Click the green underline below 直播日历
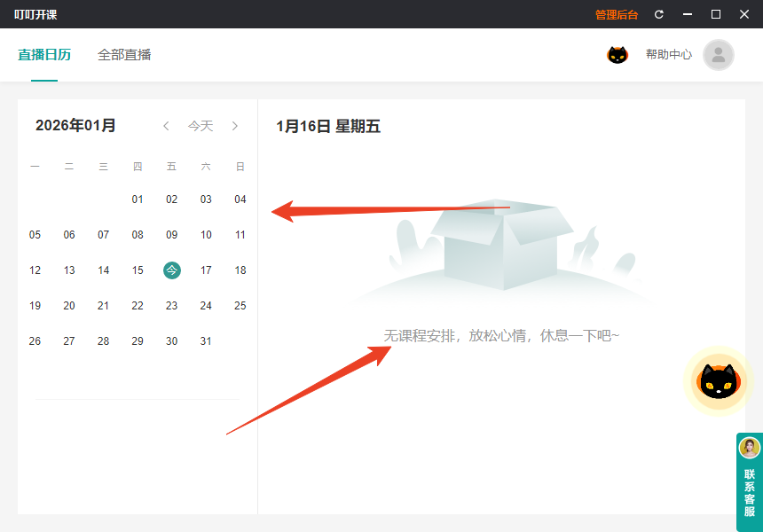The width and height of the screenshot is (763, 532). click(44, 81)
